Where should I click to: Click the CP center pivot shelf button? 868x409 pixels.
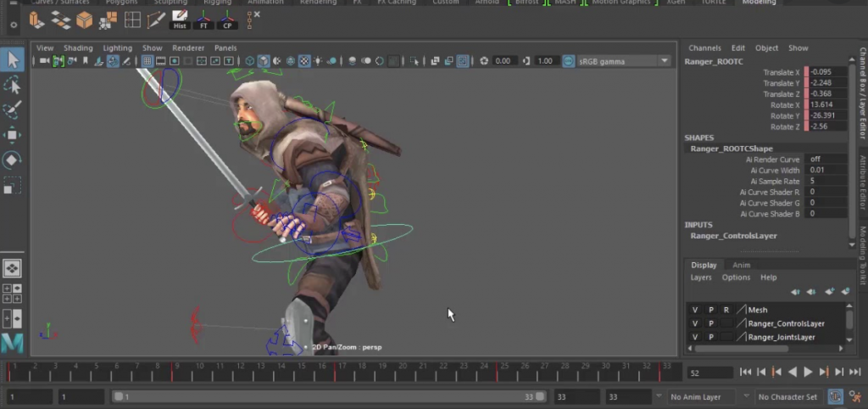227,20
